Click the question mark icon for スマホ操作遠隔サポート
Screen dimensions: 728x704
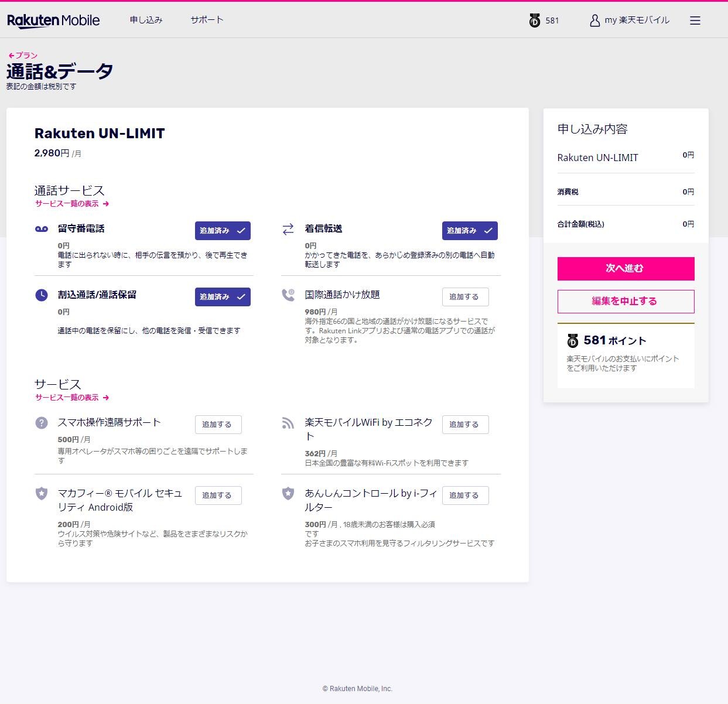pyautogui.click(x=42, y=423)
